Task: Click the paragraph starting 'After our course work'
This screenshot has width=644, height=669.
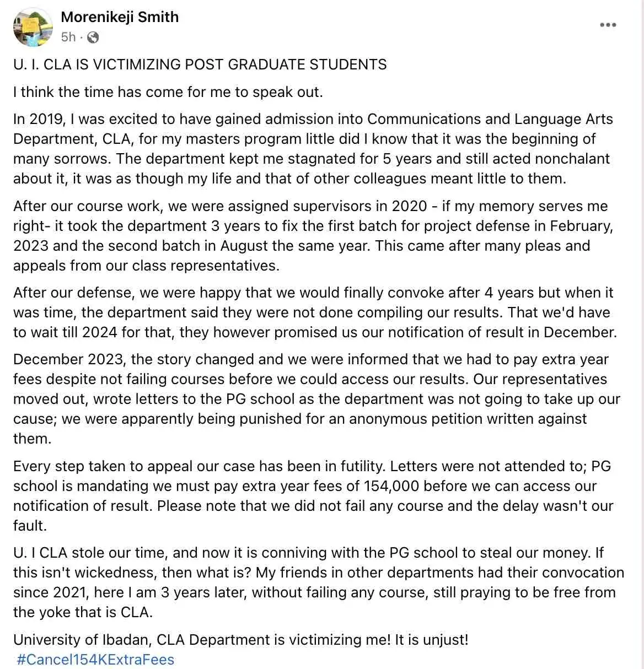Action: pos(313,236)
